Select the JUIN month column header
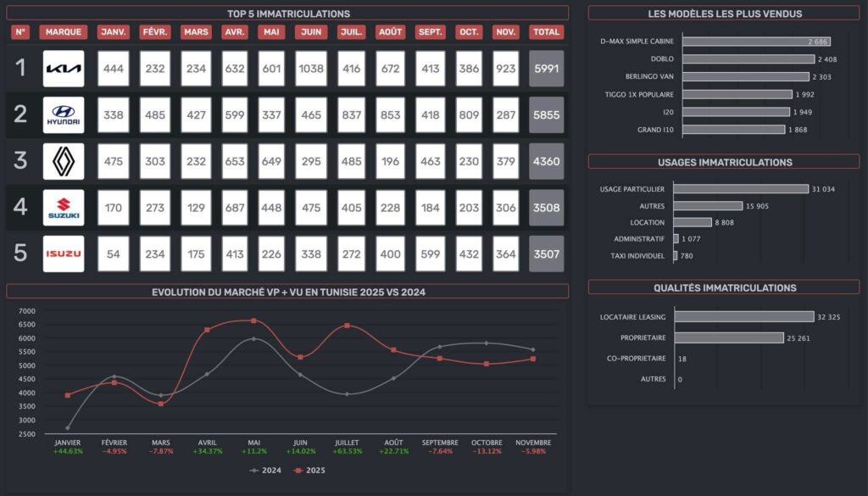 (311, 32)
